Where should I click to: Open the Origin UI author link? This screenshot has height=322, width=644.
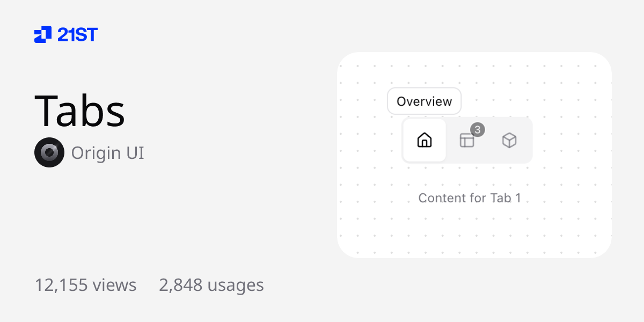pyautogui.click(x=107, y=153)
